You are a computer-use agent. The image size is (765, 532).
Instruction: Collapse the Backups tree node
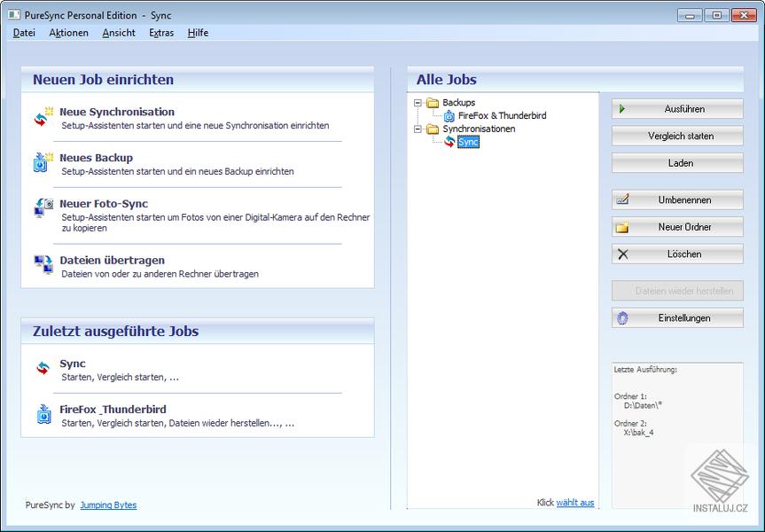tap(418, 103)
